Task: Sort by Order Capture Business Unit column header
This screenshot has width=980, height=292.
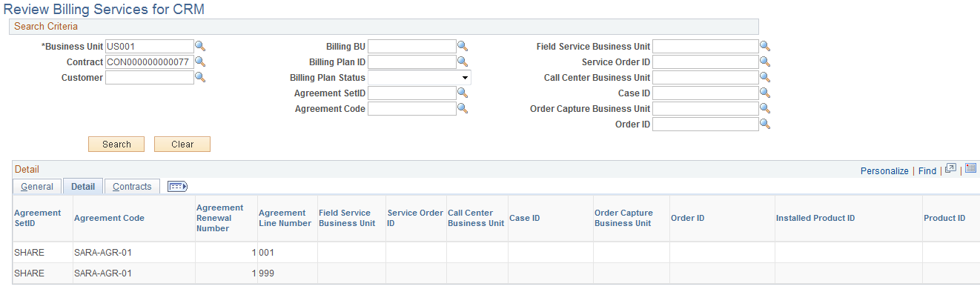Action: (623, 218)
